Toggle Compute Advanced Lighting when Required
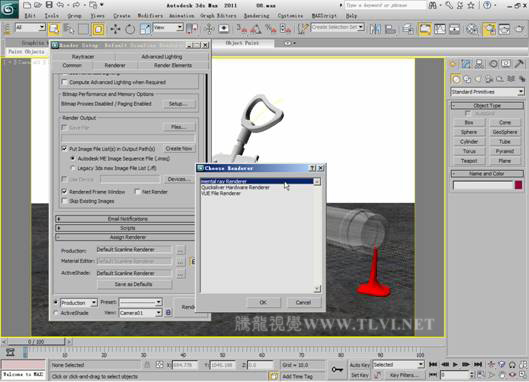Image resolution: width=529 pixels, height=382 pixels. coord(64,82)
